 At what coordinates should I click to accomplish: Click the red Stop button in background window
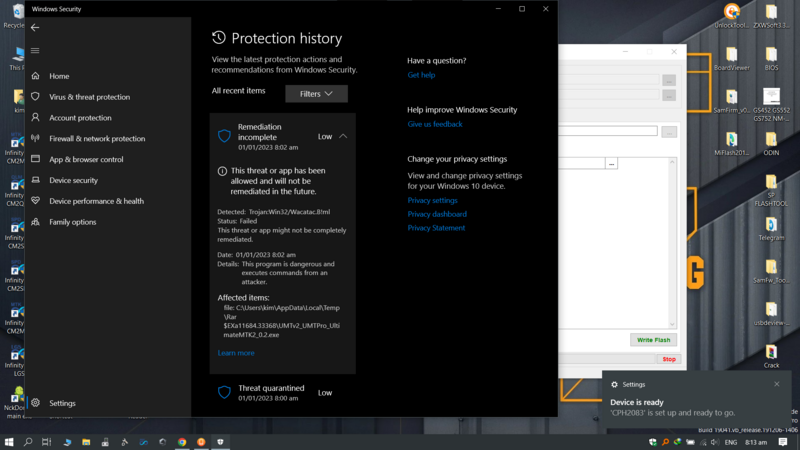click(x=669, y=359)
